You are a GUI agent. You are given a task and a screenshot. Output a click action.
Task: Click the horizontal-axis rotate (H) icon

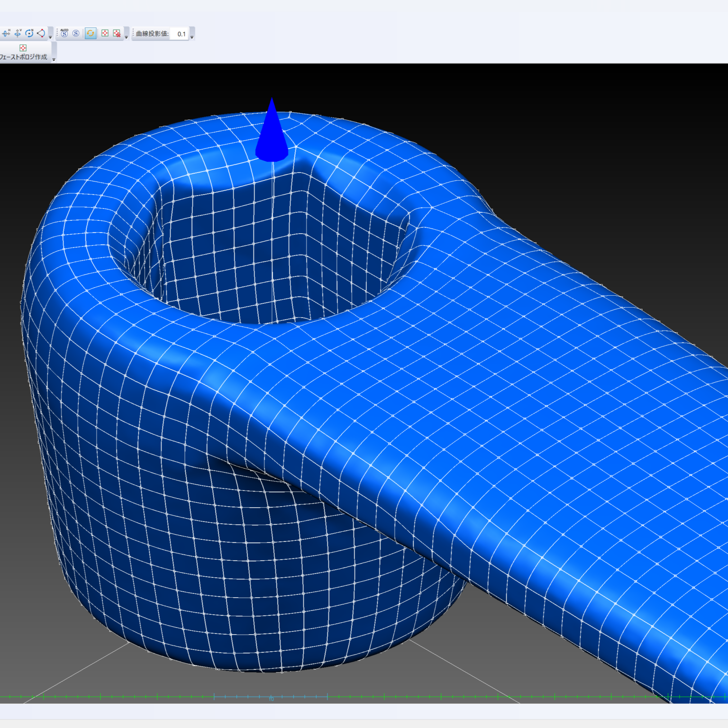tap(6, 33)
